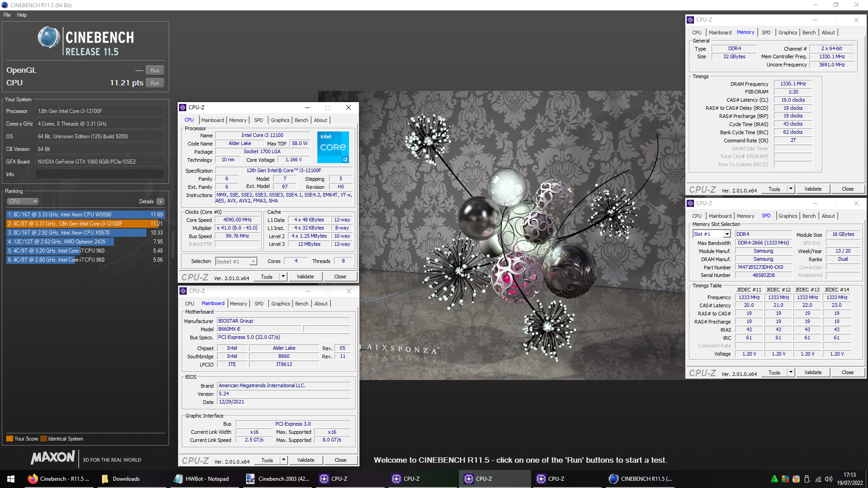Viewport: 868px width, 488px height.
Task: Select Xeon X5570 ranking row
Action: [x=85, y=233]
